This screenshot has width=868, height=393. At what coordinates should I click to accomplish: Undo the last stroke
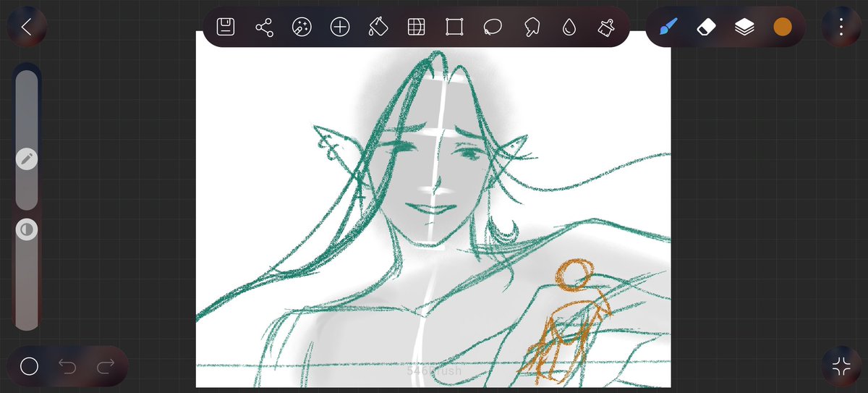[67, 366]
